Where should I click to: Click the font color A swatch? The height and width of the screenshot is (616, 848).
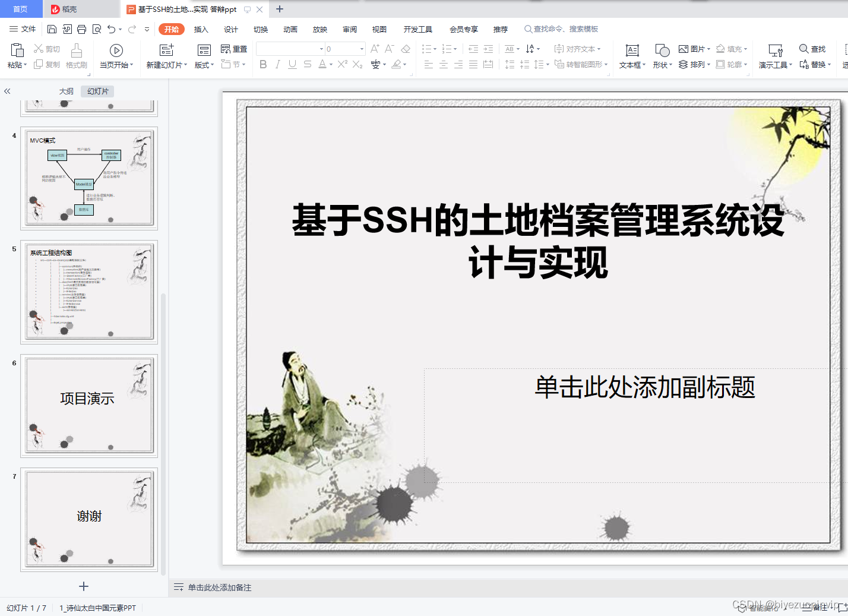(322, 64)
